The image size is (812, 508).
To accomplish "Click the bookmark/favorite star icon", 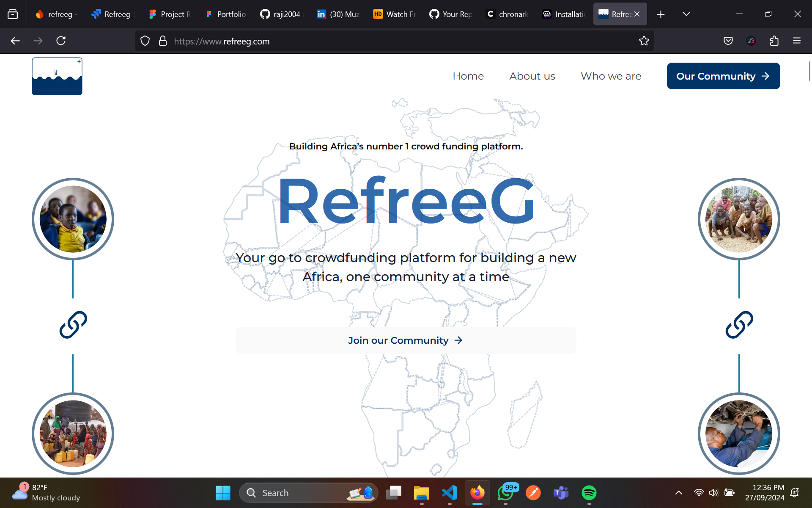I will click(644, 41).
